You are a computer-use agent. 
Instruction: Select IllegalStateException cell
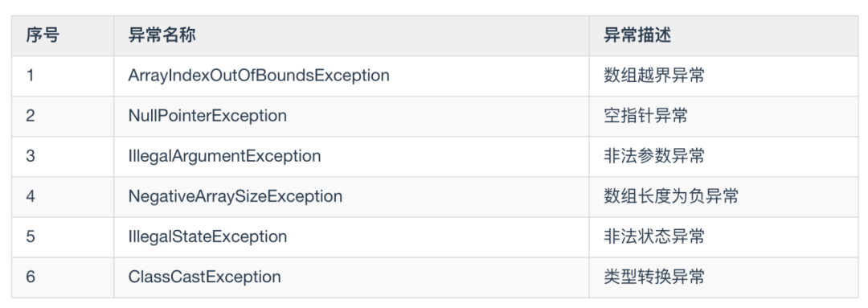(207, 236)
